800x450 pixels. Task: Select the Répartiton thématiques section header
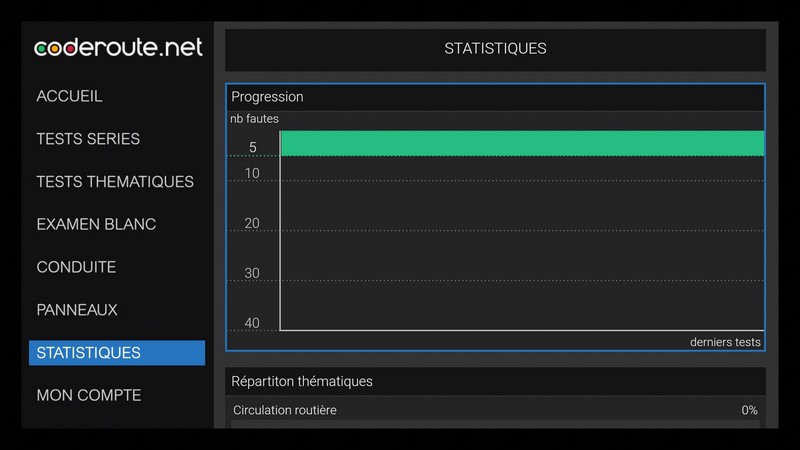302,381
